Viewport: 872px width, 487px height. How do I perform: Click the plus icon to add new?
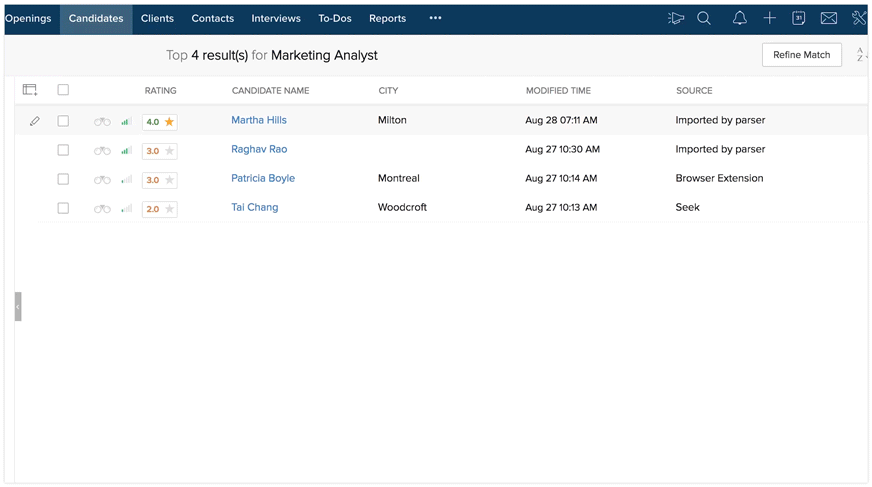tap(769, 18)
